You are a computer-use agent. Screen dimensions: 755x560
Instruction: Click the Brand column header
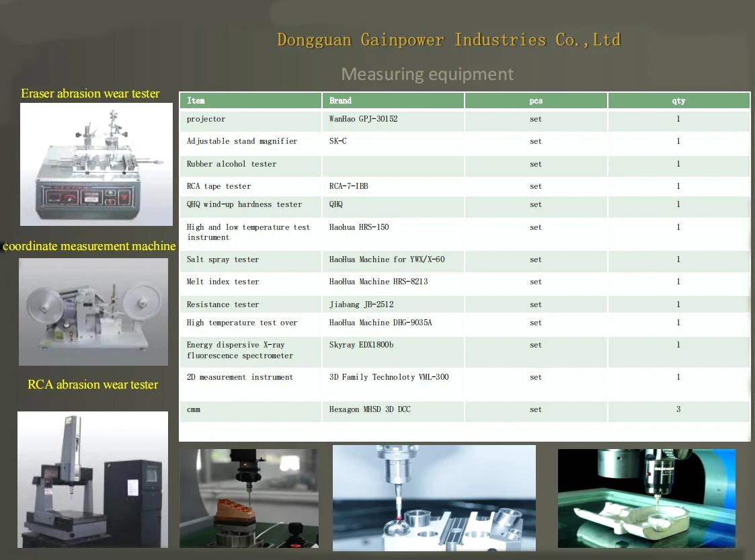point(340,101)
